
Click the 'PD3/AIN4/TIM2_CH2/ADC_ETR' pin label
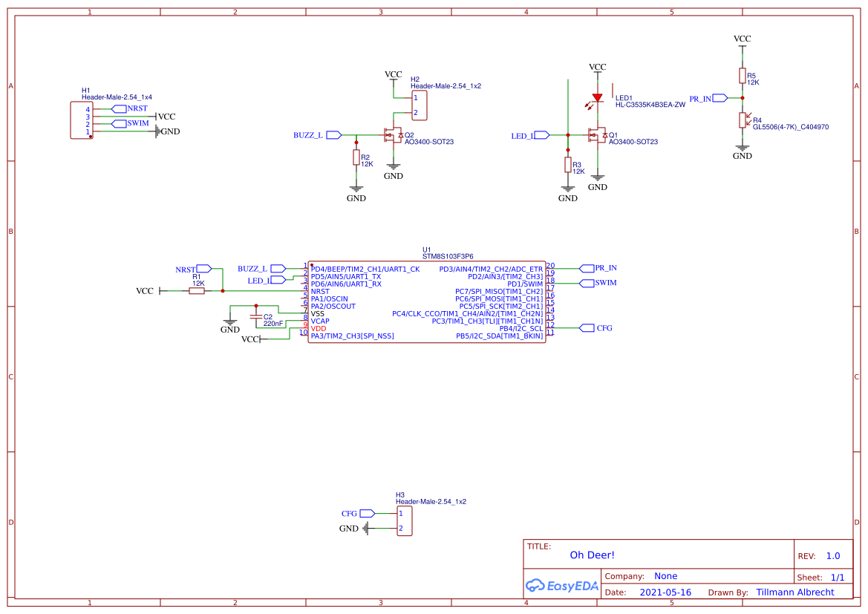491,269
